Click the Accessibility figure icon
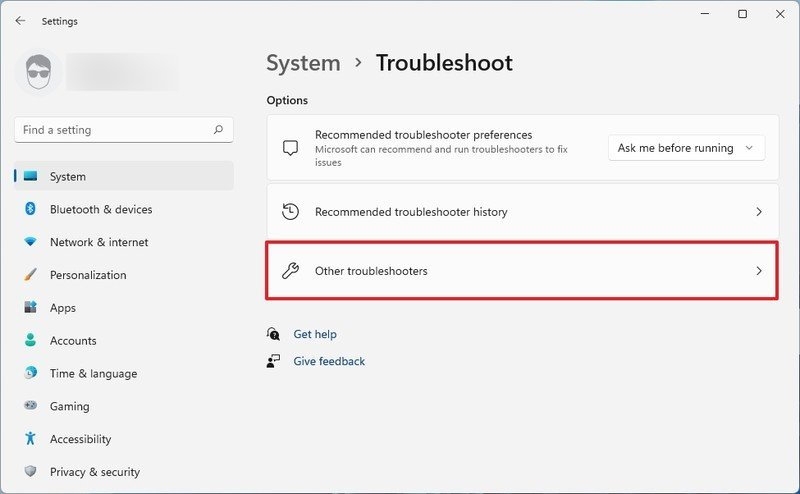Viewport: 800px width, 494px height. 31,438
